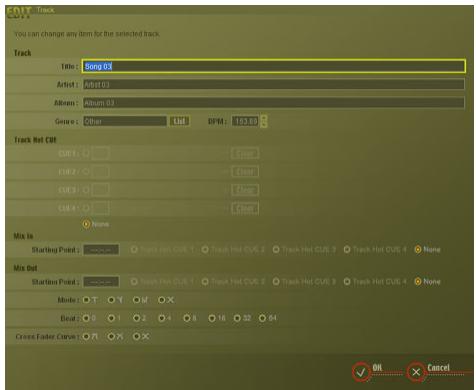476x390 pixels.
Task: Click the Cancel button label
Action: (x=438, y=368)
